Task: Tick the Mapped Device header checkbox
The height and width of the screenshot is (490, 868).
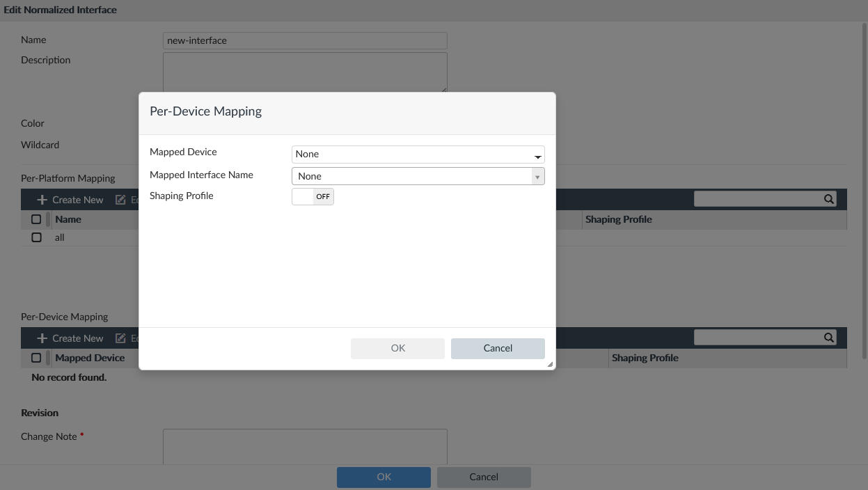Action: click(36, 358)
